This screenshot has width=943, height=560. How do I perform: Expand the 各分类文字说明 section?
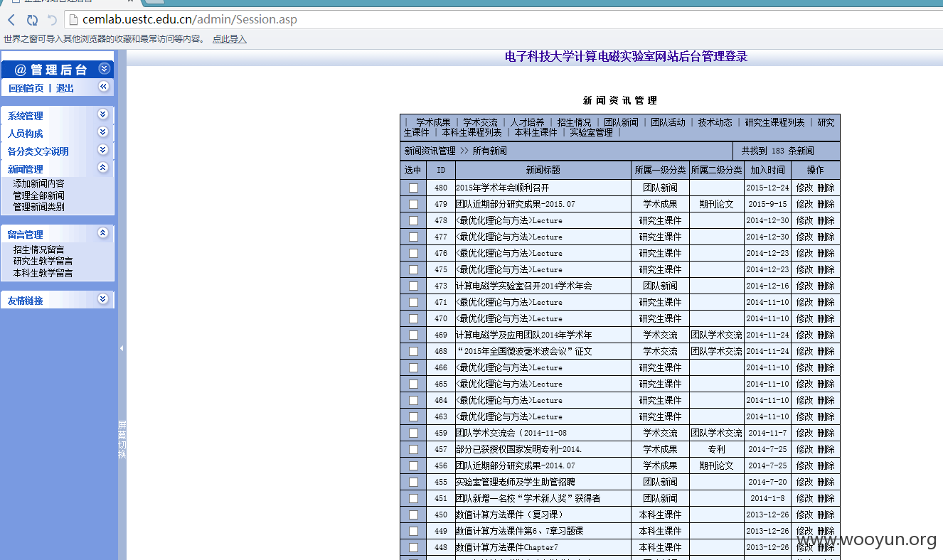point(102,150)
